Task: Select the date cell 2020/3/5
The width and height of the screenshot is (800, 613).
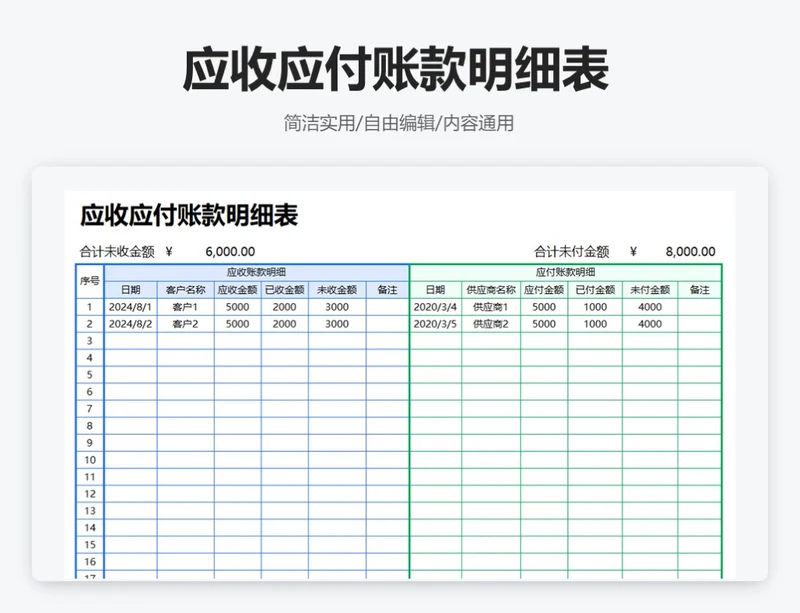Action: point(435,324)
